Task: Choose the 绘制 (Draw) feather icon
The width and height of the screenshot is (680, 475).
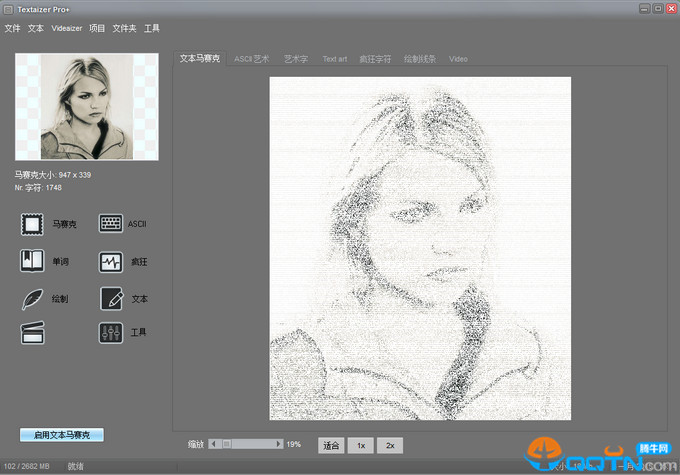Action: (33, 298)
